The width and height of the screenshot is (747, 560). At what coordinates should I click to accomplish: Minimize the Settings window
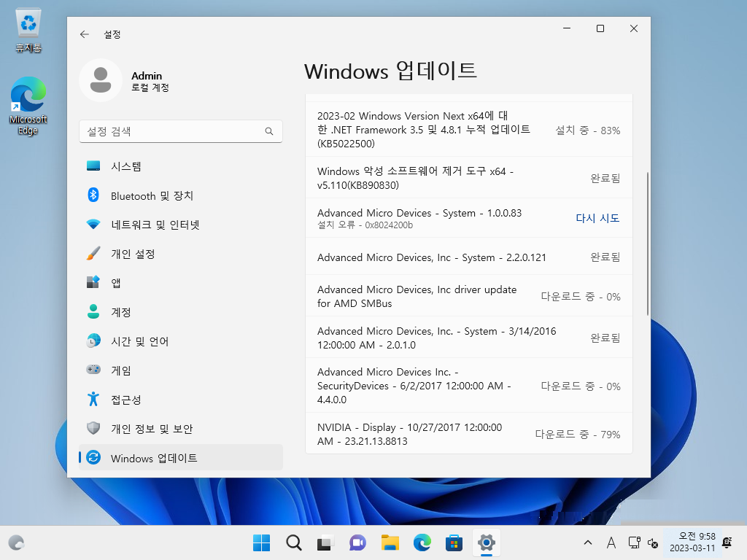[x=567, y=28]
